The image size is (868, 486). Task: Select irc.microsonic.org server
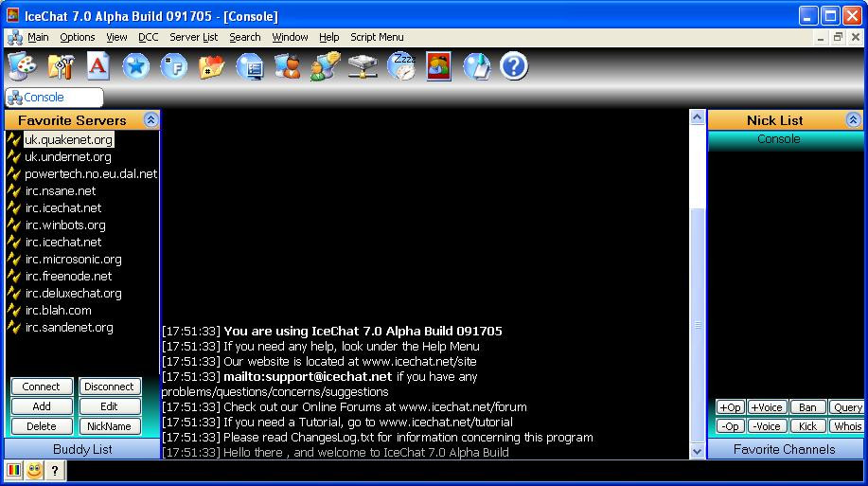pyautogui.click(x=73, y=260)
